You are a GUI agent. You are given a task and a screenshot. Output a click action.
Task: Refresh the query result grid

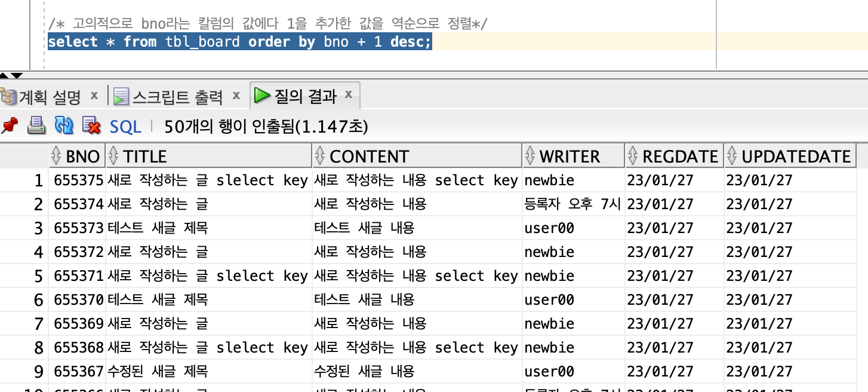coord(64,126)
